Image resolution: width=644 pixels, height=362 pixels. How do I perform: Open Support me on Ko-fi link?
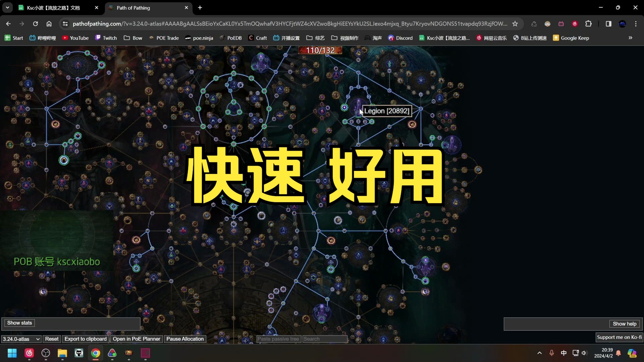[619, 337]
